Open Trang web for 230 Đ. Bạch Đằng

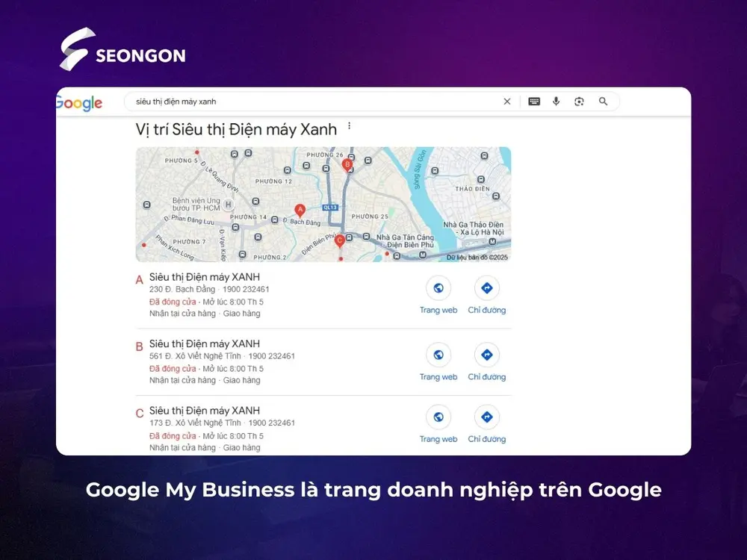(x=438, y=295)
